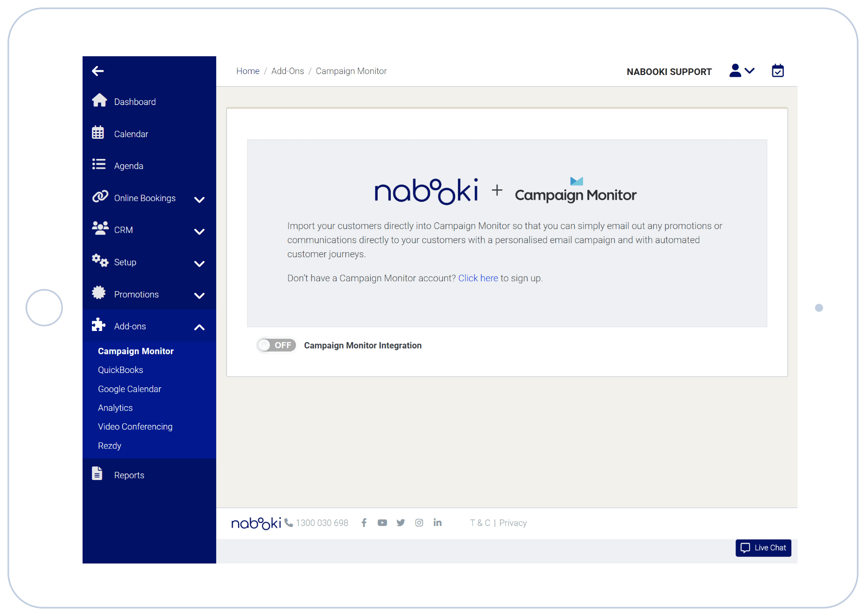This screenshot has height=616, width=866.
Task: Open the user account dropdown
Action: click(742, 71)
